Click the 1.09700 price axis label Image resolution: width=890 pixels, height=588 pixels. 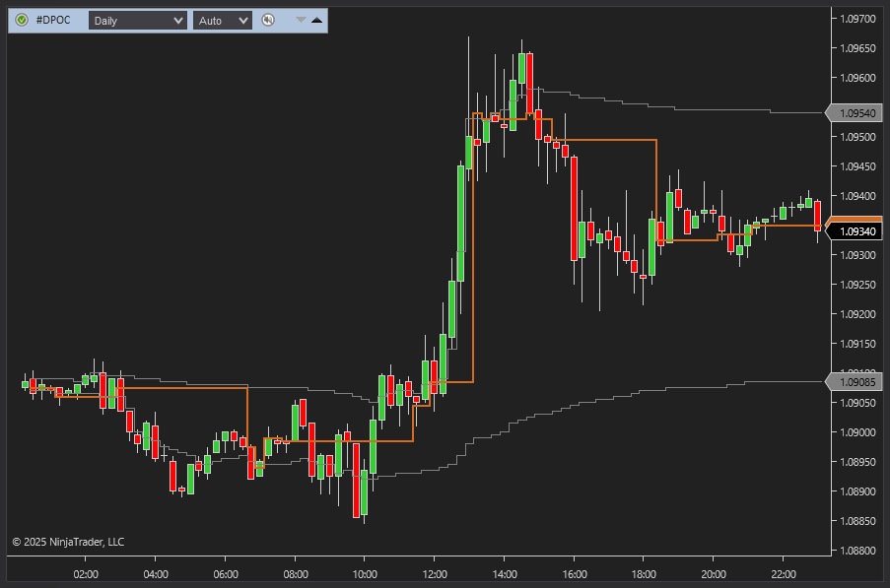coord(856,19)
